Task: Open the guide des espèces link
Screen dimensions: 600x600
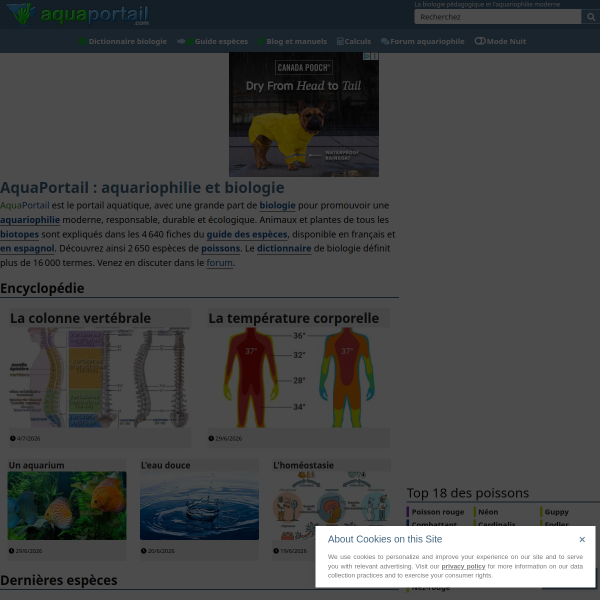Action: click(x=247, y=234)
